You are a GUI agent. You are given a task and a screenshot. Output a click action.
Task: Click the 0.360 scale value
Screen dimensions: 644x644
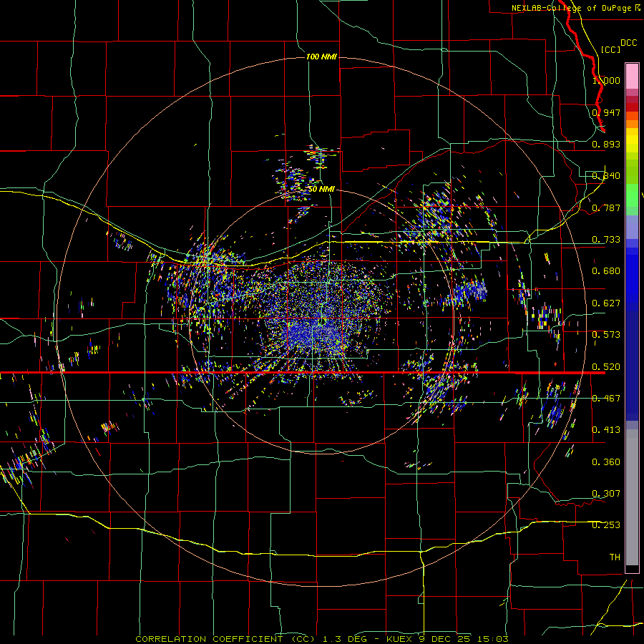point(606,462)
